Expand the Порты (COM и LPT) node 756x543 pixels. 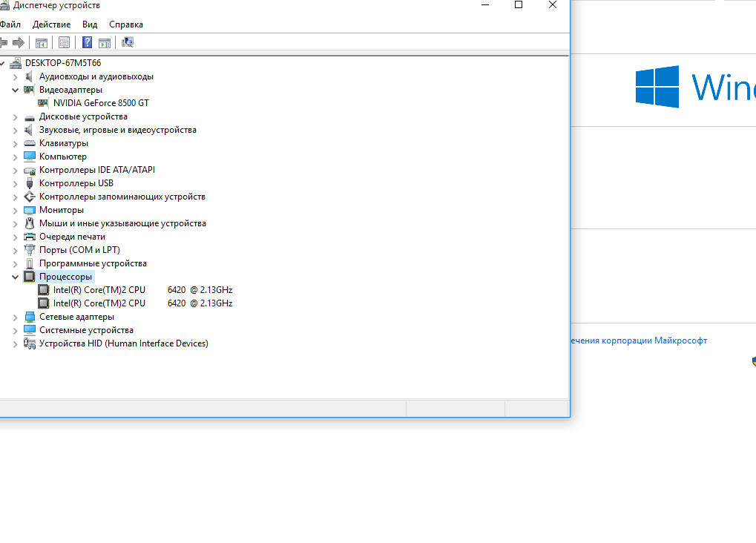(x=15, y=251)
